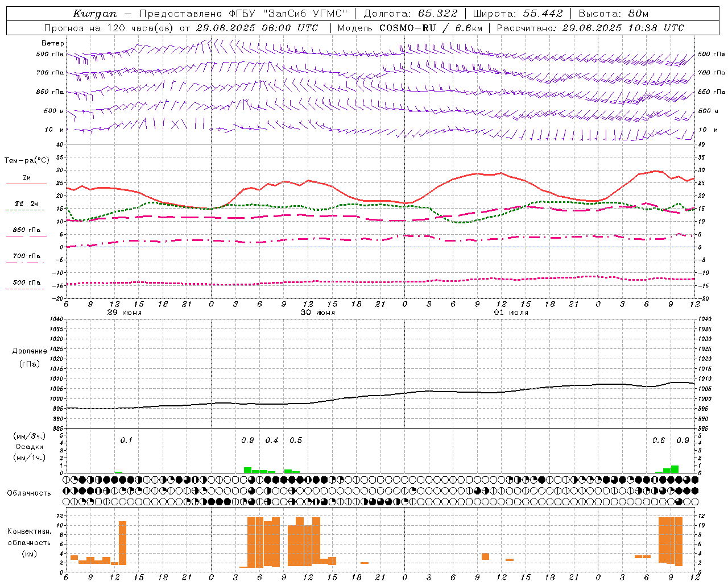The height and width of the screenshot is (582, 728).
Task: Click the "30 июня" date label
Action: 317,313
